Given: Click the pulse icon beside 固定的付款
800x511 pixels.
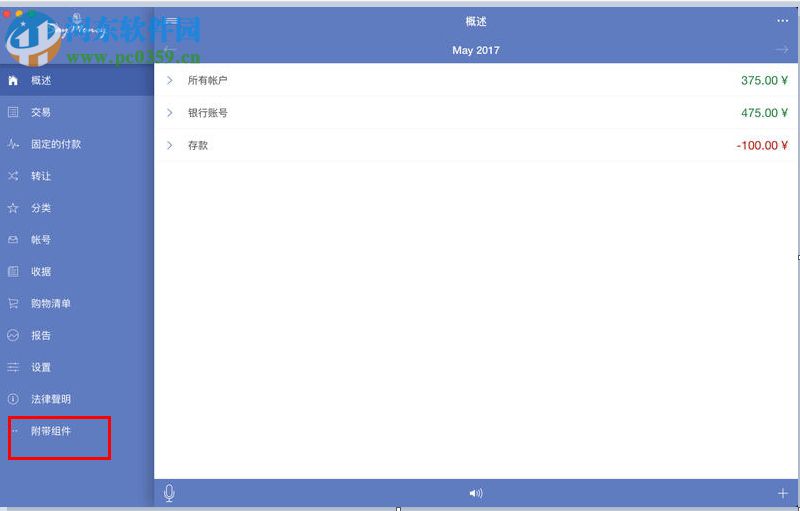Looking at the screenshot, I should [x=13, y=144].
